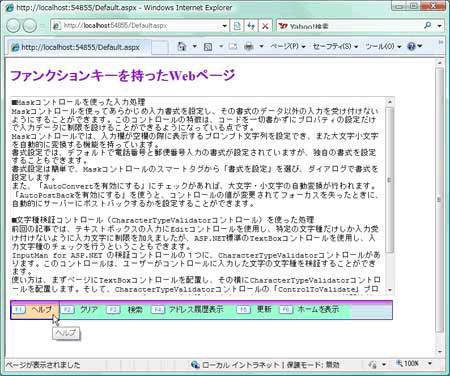Open the ツール(O) menu
This screenshot has height=376, width=450.
[x=383, y=46]
